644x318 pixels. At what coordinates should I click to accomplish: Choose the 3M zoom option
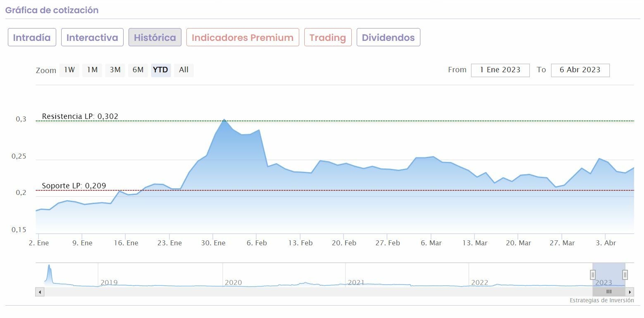point(115,70)
